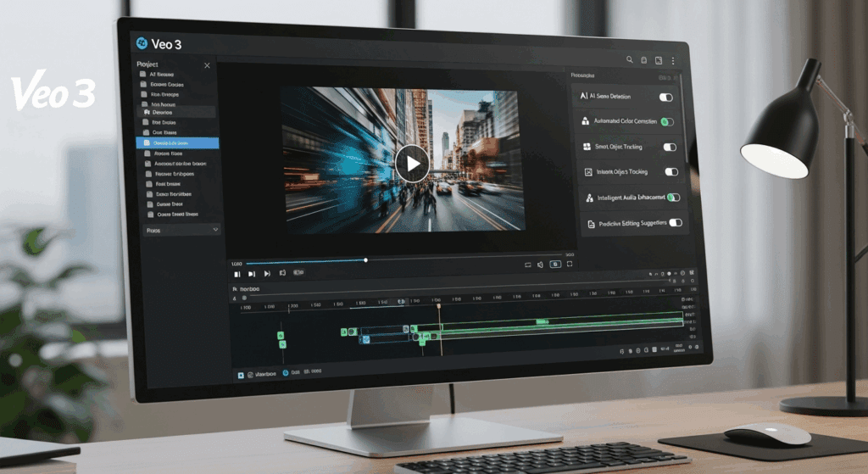Click the big play button on the video
The width and height of the screenshot is (868, 474).
(412, 162)
